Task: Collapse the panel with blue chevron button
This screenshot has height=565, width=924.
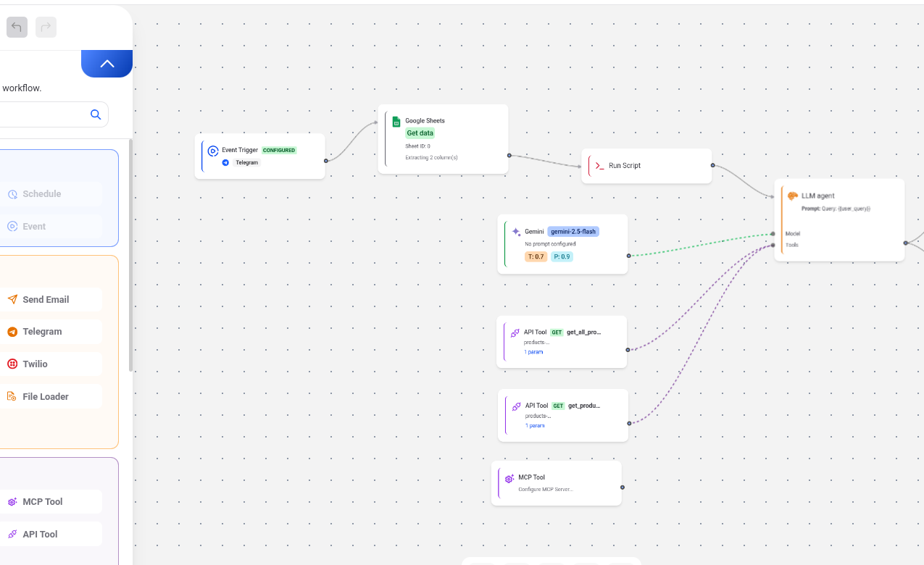Action: click(107, 64)
